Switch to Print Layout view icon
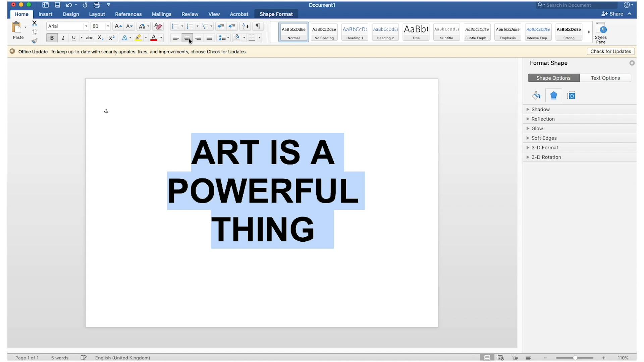The width and height of the screenshot is (644, 362). [487, 358]
